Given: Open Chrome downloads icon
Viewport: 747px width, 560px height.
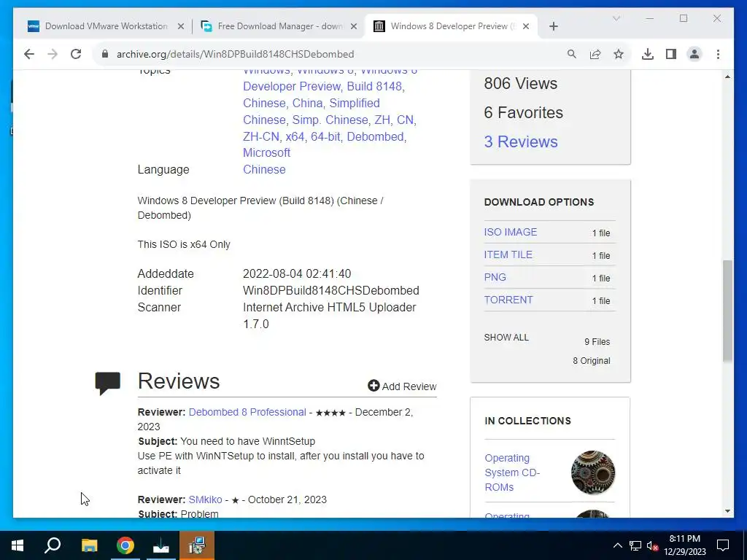Looking at the screenshot, I should tap(648, 54).
